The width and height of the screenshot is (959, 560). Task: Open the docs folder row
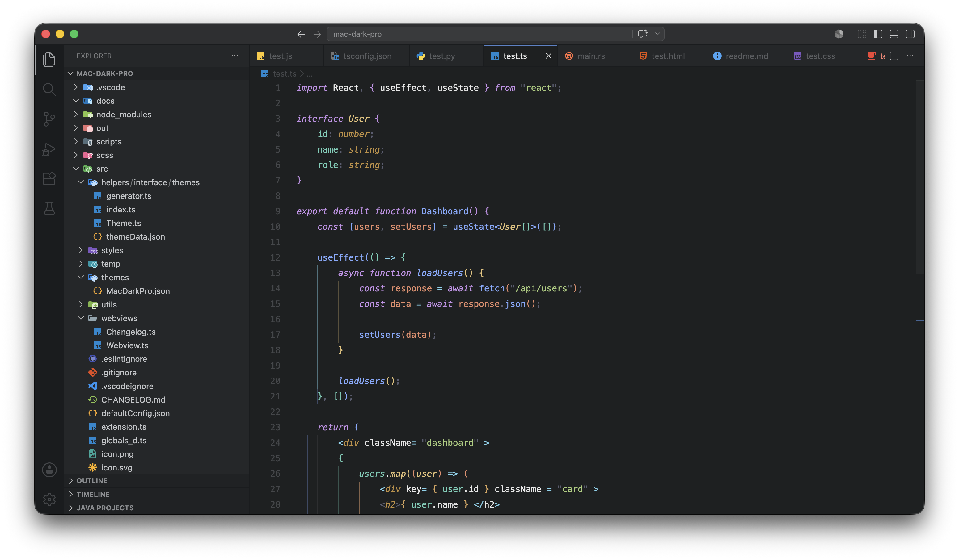click(157, 101)
